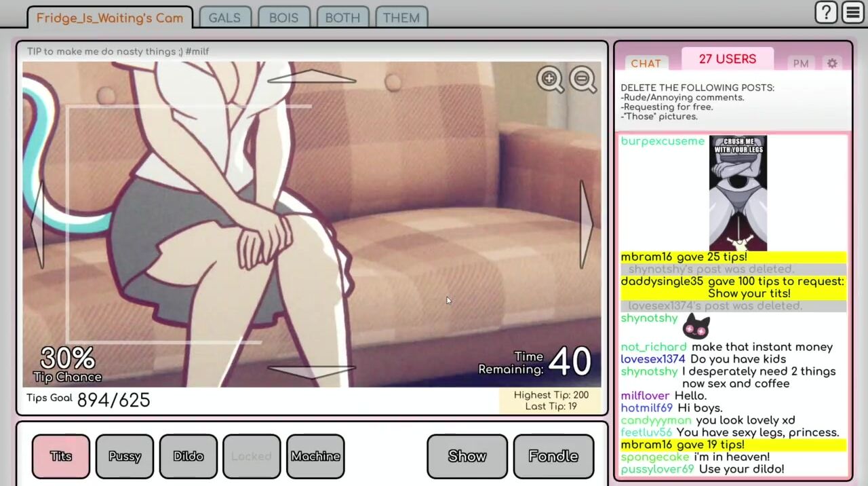
Task: Pan camera with the up arrow
Action: pyautogui.click(x=311, y=77)
